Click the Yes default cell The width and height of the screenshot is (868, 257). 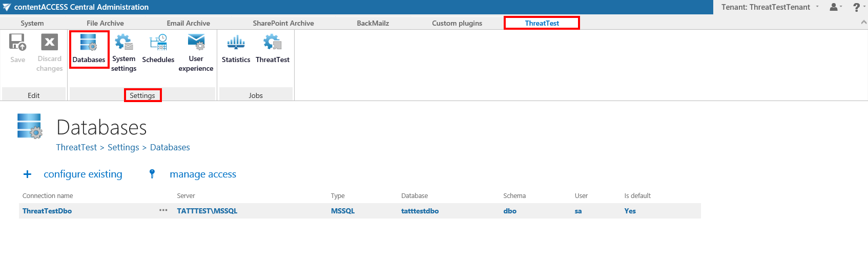click(630, 211)
